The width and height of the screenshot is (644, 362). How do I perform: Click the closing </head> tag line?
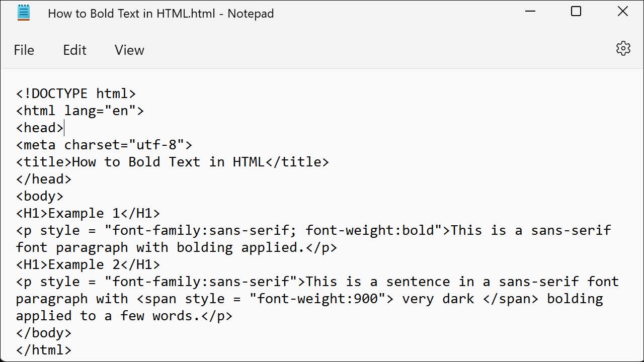44,179
